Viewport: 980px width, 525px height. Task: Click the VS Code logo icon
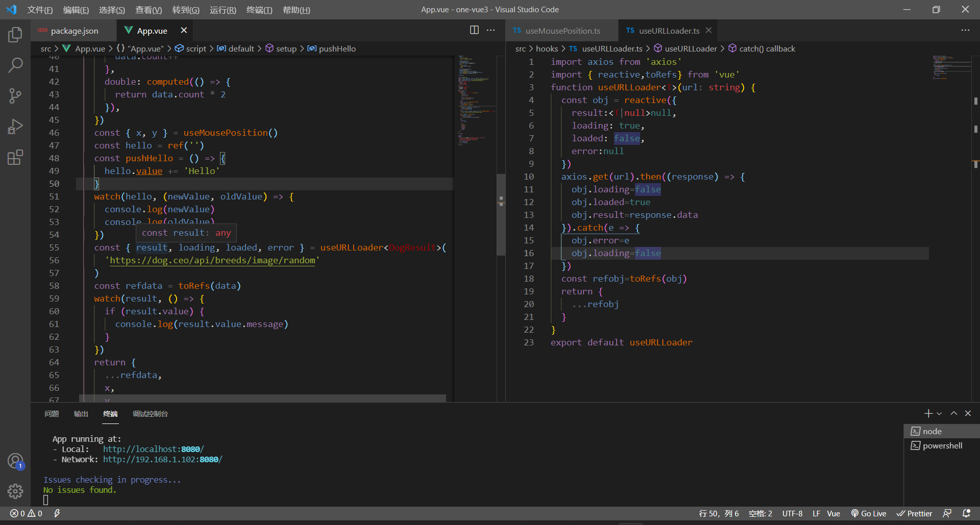[x=11, y=10]
